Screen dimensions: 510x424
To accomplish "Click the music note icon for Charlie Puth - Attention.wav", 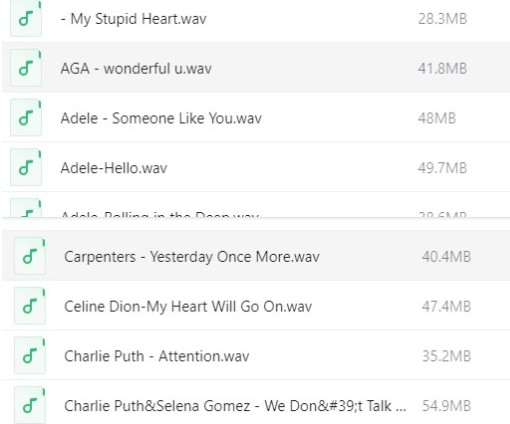I will point(30,355).
